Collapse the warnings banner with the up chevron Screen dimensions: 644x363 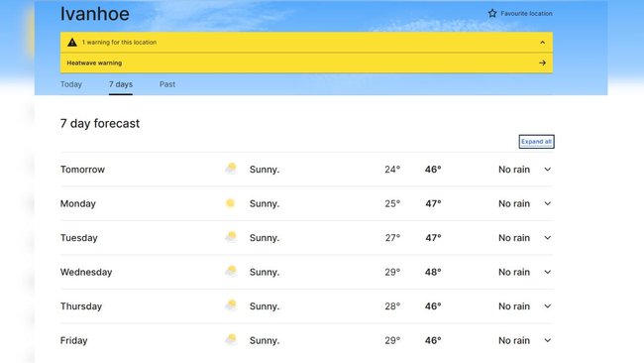pyautogui.click(x=543, y=43)
